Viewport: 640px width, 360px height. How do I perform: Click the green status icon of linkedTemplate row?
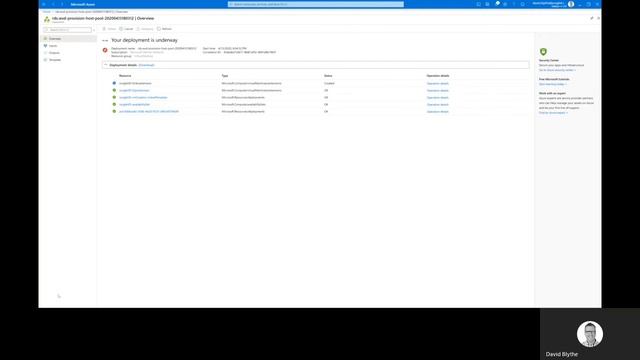click(114, 97)
